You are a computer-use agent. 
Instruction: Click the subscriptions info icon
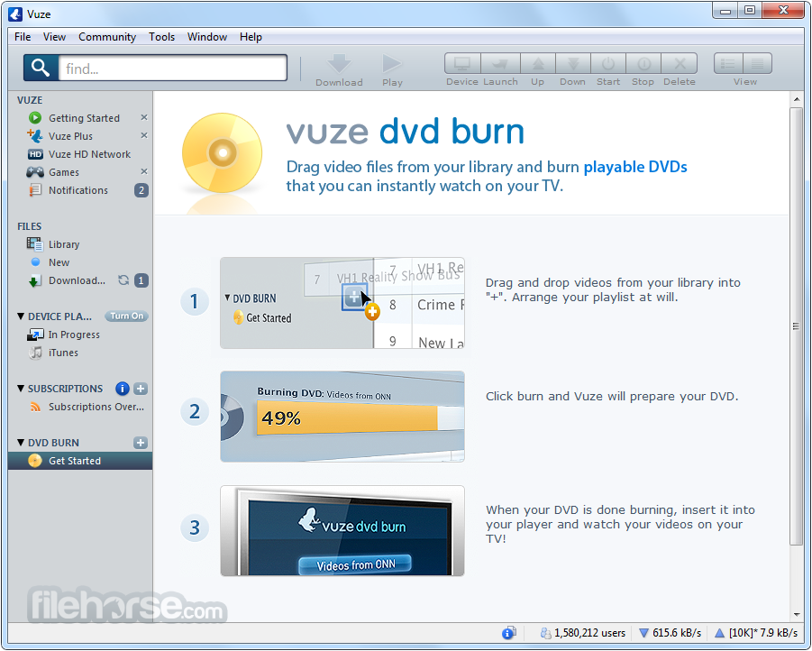tap(123, 389)
